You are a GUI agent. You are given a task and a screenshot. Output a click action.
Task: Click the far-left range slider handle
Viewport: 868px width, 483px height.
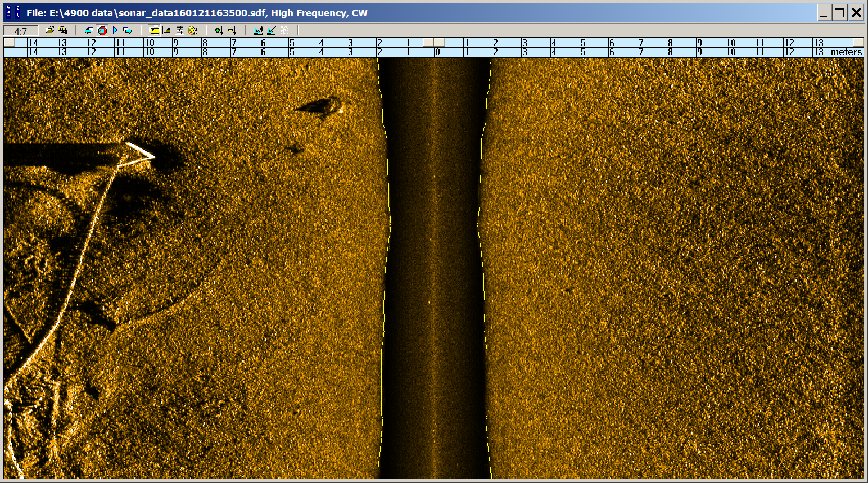9,42
